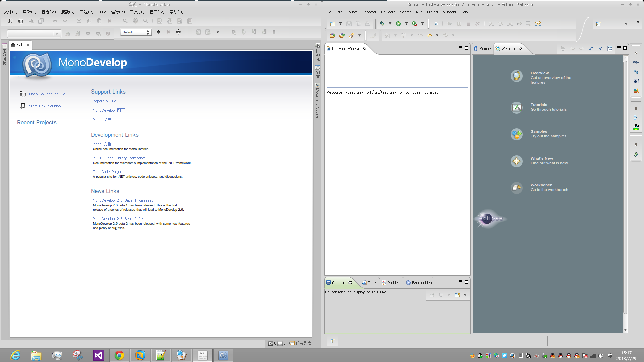Screen dimensions: 644x362
Task: Click the plus Add layout icon in MonoDevelop
Action: pyautogui.click(x=158, y=32)
